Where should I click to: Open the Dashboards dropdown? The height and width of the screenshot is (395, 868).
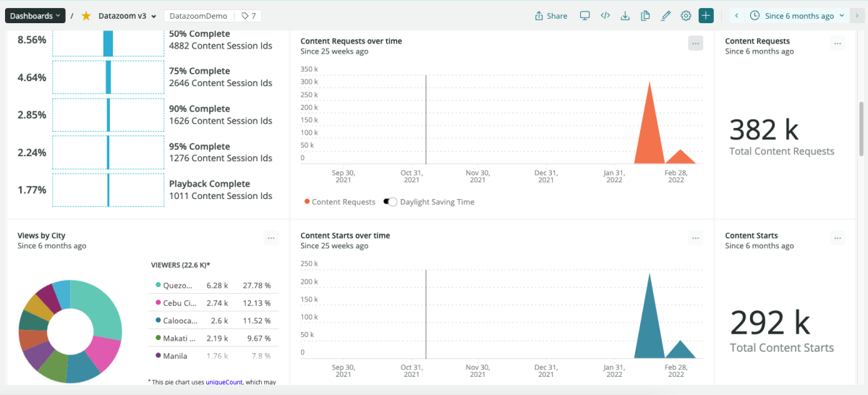tap(35, 16)
